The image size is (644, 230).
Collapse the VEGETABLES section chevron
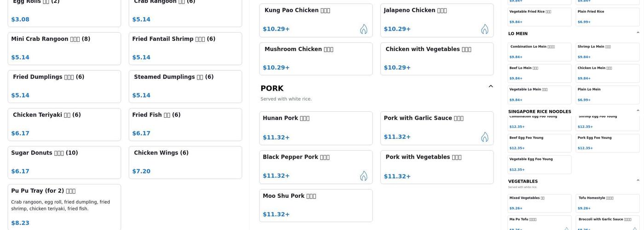[x=638, y=181]
